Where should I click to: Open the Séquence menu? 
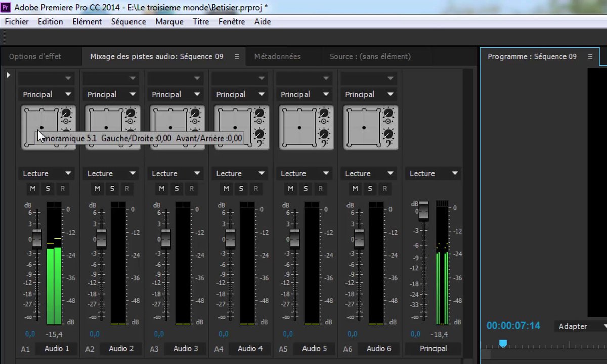point(128,22)
